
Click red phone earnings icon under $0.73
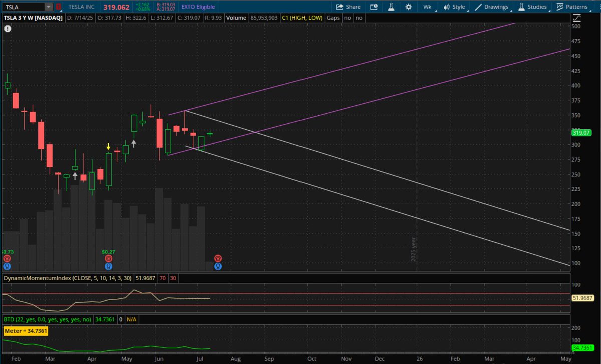(6, 258)
